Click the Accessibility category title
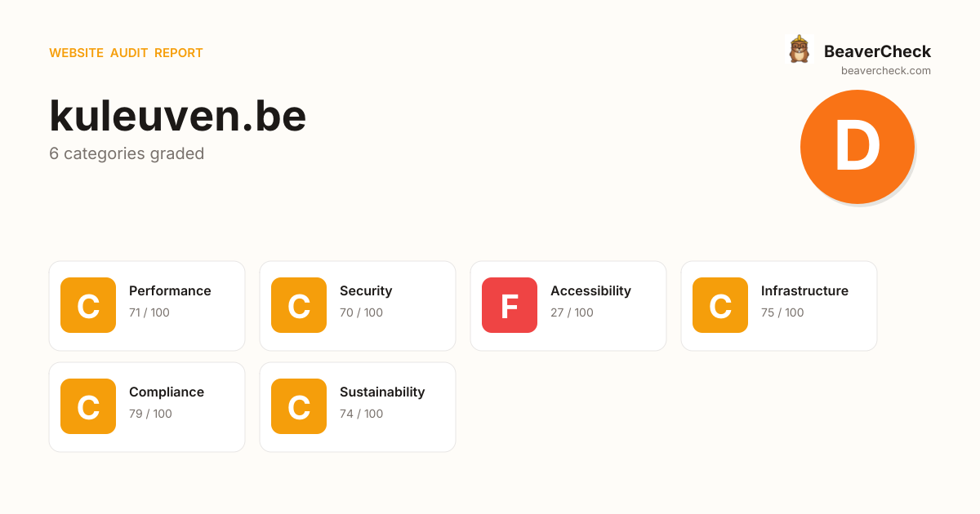 590,291
